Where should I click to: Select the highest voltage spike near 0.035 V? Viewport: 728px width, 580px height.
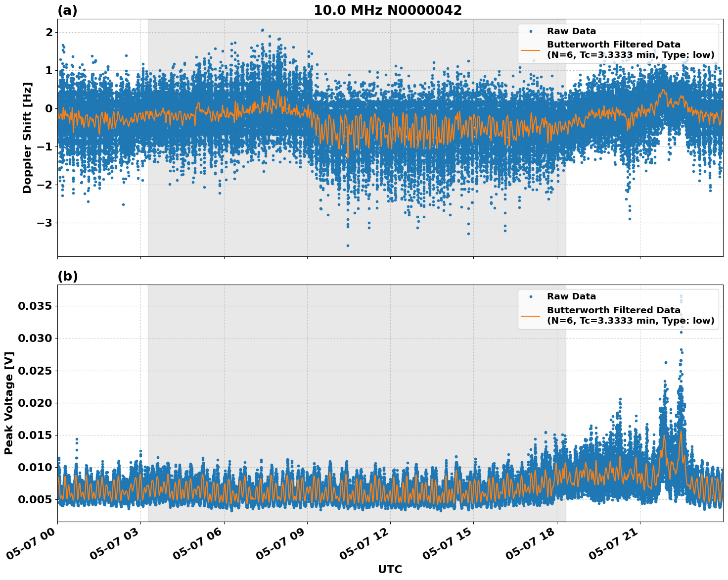point(682,297)
